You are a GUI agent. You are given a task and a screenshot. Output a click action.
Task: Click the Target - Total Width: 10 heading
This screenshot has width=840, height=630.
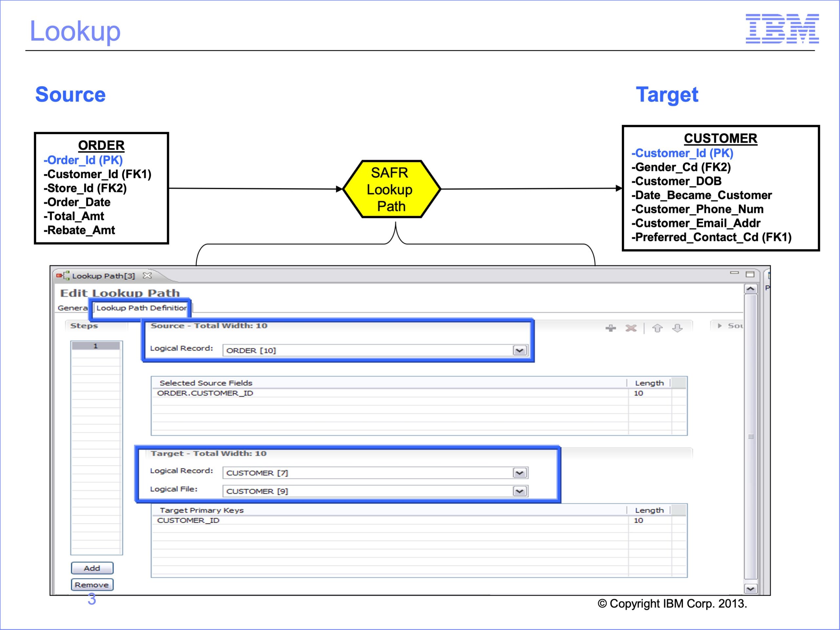(x=208, y=453)
